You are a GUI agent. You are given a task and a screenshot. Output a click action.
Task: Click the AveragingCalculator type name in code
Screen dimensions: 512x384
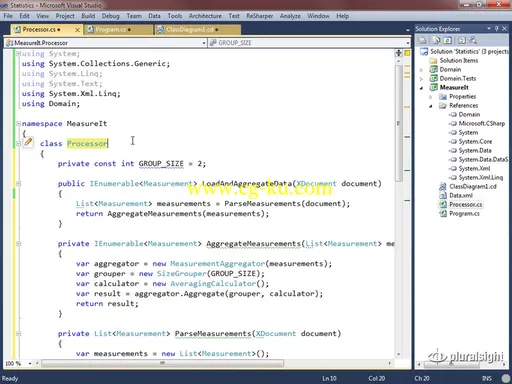(213, 284)
